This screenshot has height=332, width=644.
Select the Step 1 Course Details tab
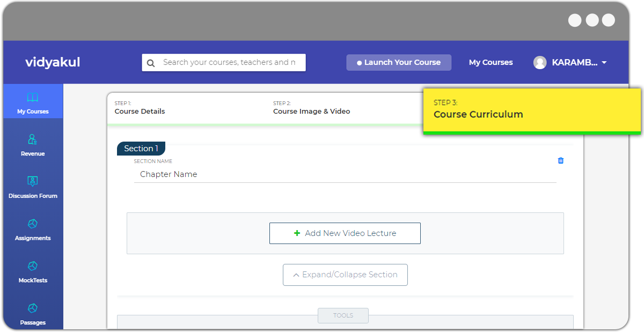pyautogui.click(x=140, y=108)
